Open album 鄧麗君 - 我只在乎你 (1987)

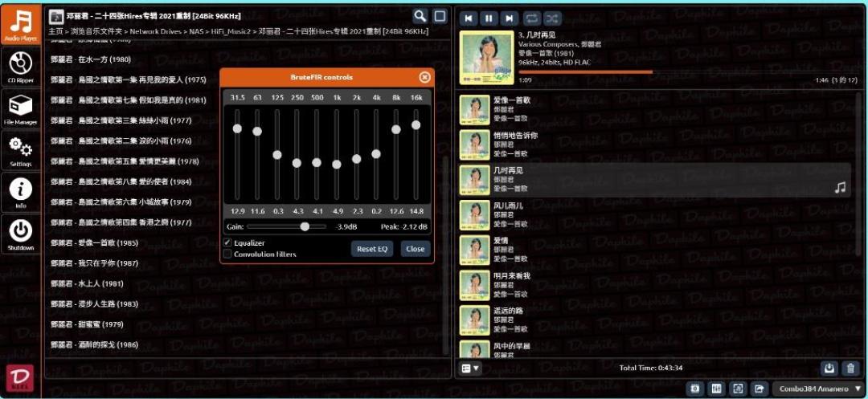coord(94,263)
